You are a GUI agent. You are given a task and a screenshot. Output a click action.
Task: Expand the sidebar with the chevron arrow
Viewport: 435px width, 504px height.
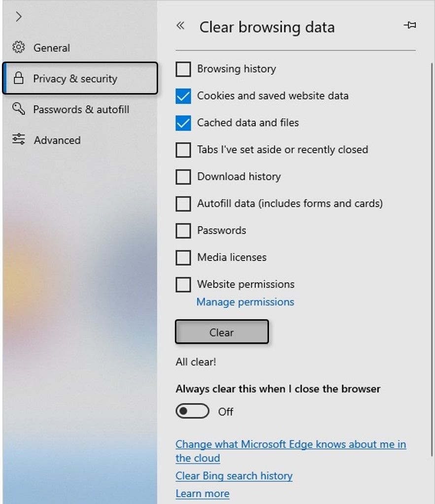19,16
